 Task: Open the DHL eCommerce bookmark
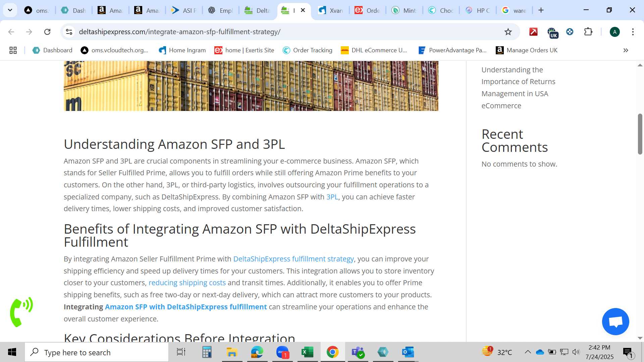point(374,50)
